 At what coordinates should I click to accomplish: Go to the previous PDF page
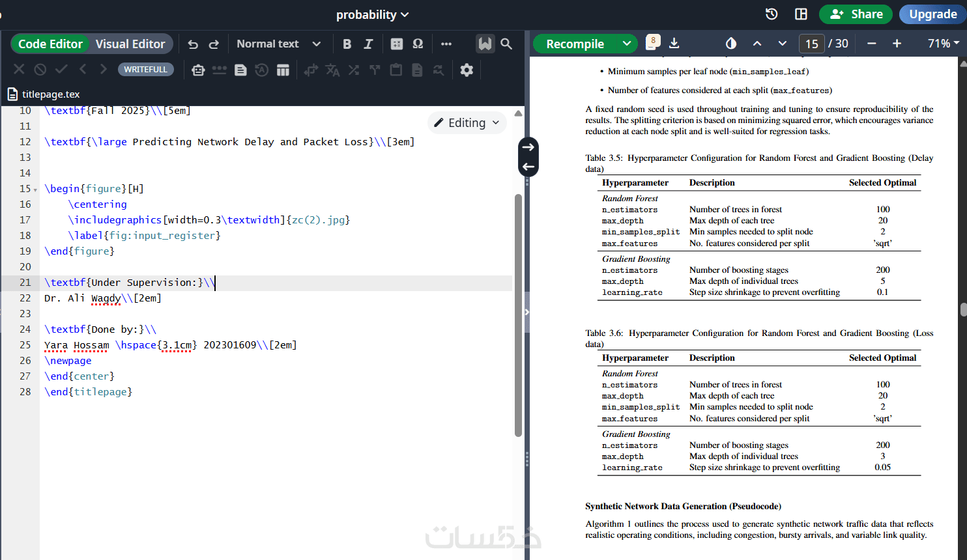click(x=757, y=44)
